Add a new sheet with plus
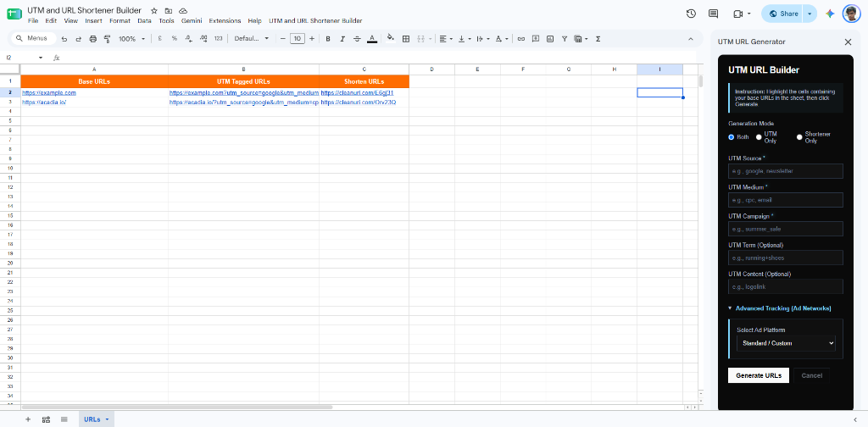Viewport: 868px width, 427px height. point(28,419)
